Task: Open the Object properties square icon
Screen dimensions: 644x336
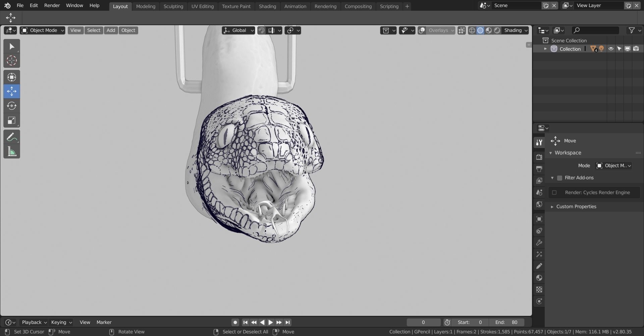Action: [x=539, y=219]
